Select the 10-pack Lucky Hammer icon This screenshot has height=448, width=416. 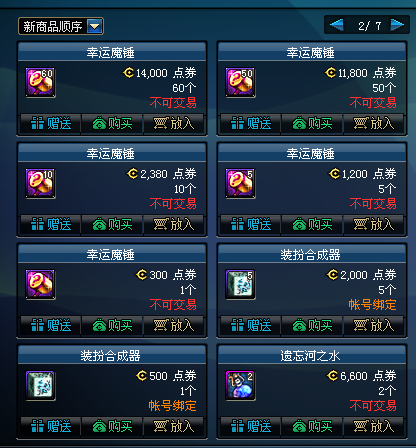click(40, 184)
